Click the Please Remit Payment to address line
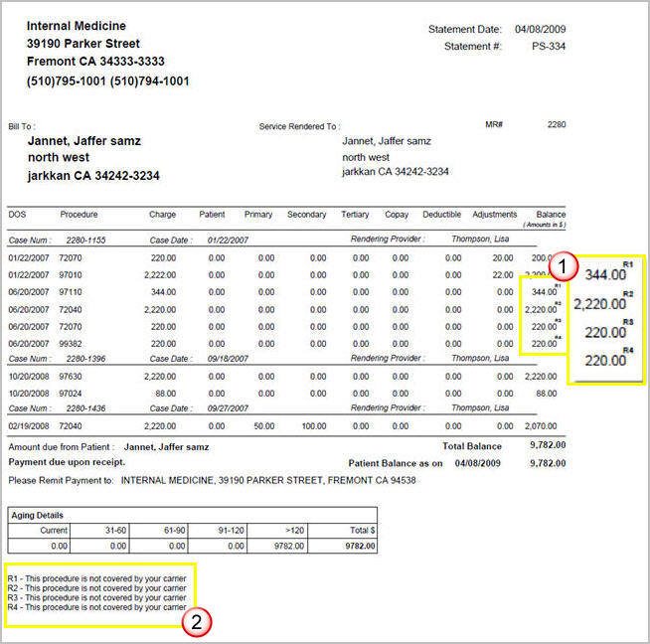This screenshot has height=644, width=650. coord(212,480)
